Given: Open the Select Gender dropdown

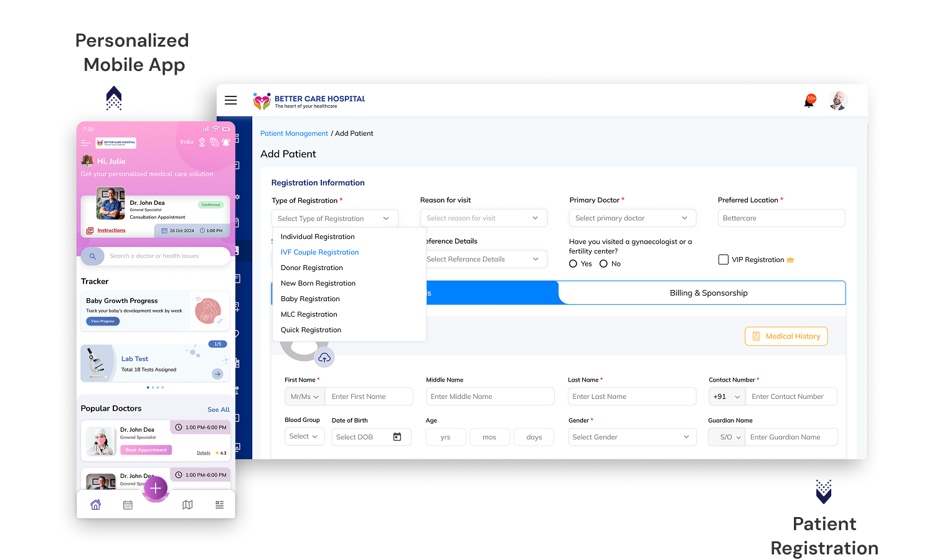Looking at the screenshot, I should pyautogui.click(x=632, y=437).
